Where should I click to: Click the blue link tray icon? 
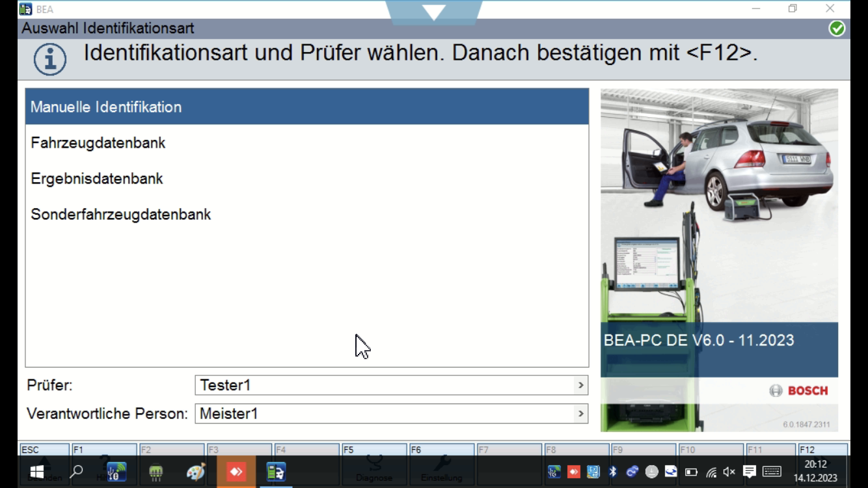point(632,472)
